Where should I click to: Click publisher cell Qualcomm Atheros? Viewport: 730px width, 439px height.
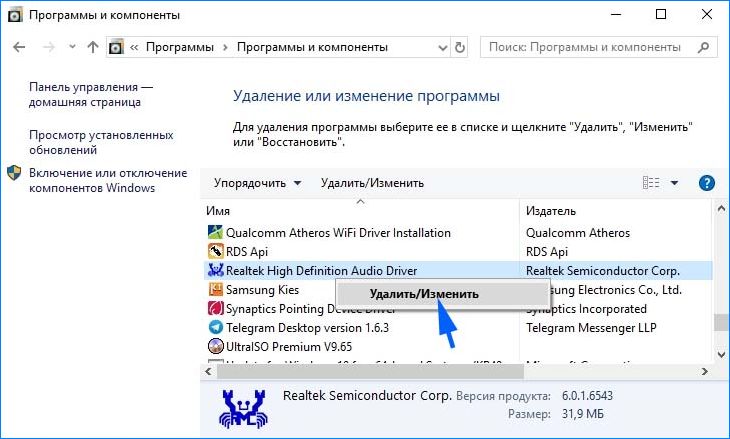point(578,233)
